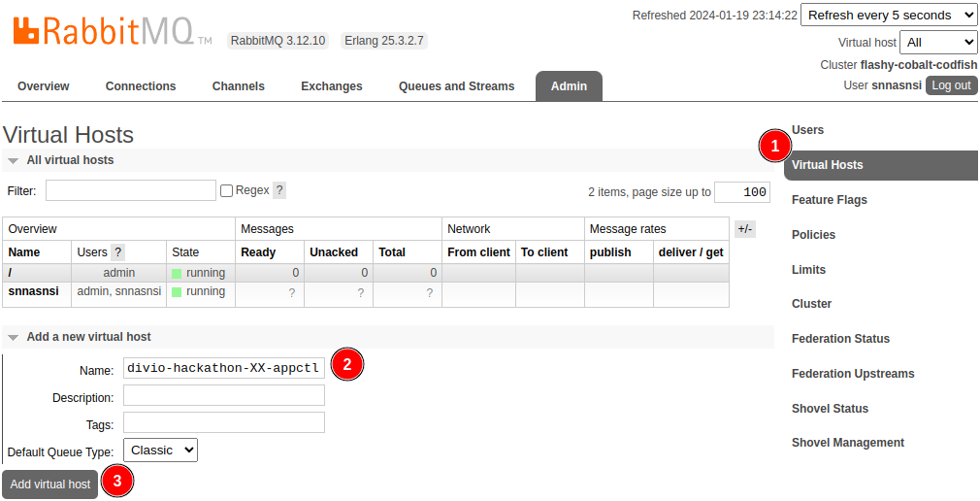Switch to the Channels tab
Screen dimensions: 980x501
tap(238, 86)
